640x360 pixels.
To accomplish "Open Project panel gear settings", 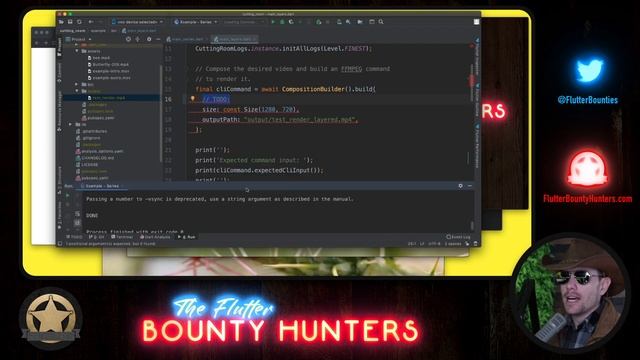I will click(x=149, y=39).
